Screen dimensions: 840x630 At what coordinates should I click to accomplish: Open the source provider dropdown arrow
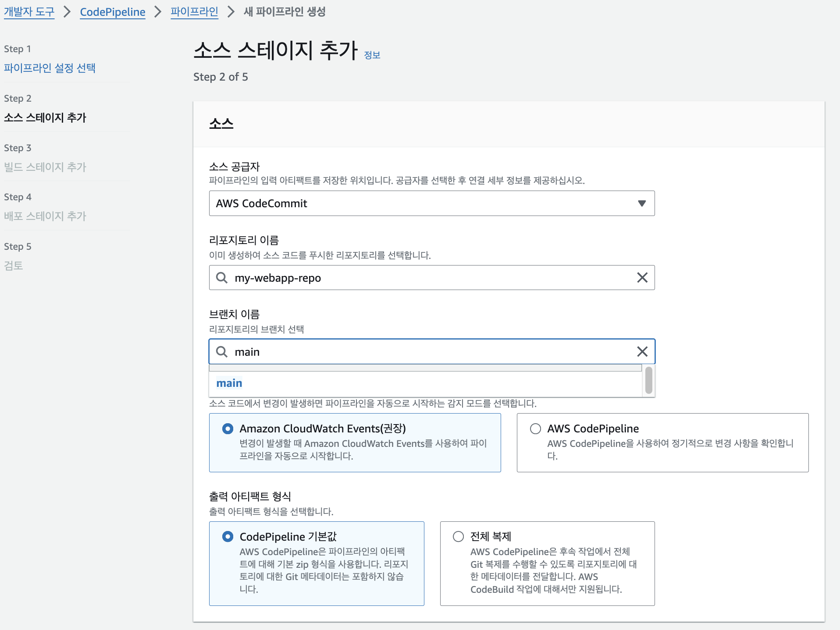pyautogui.click(x=641, y=203)
